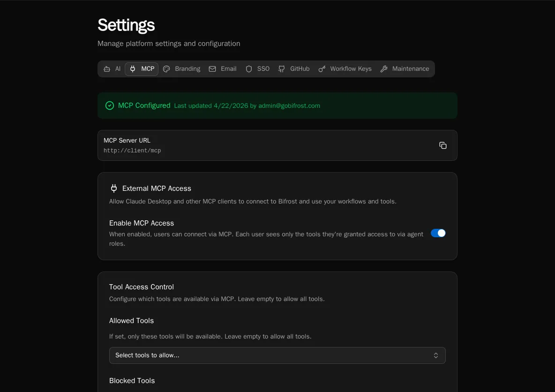This screenshot has height=392, width=555.
Task: Click the GitHub octocat icon
Action: pos(281,69)
